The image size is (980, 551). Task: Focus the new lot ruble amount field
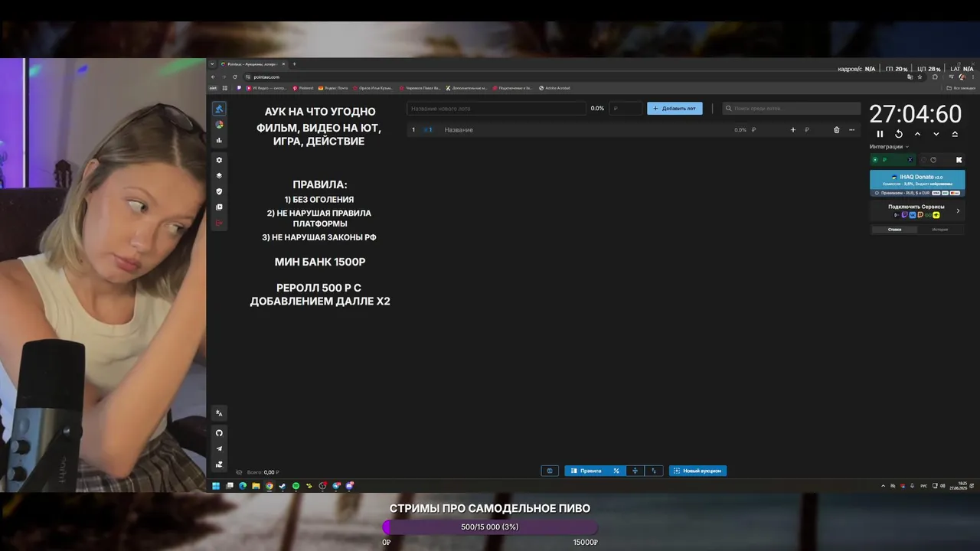(626, 109)
